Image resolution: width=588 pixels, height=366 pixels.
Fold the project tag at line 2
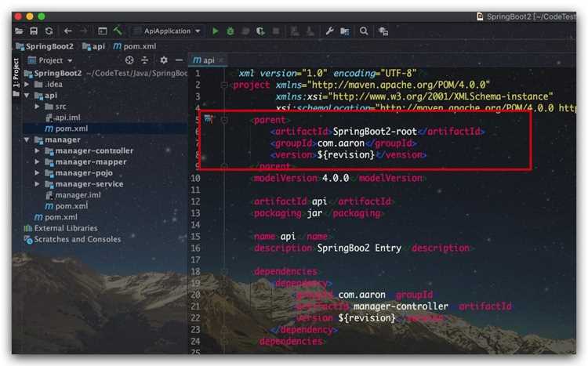pyautogui.click(x=224, y=85)
